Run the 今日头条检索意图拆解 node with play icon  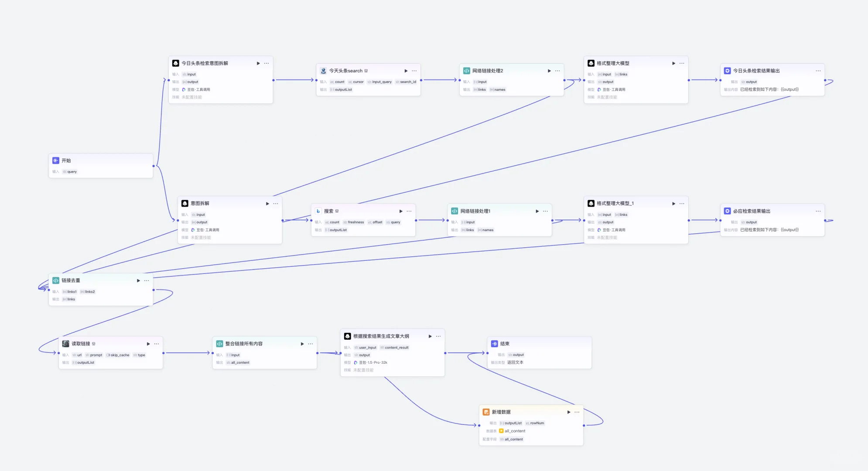click(x=258, y=63)
